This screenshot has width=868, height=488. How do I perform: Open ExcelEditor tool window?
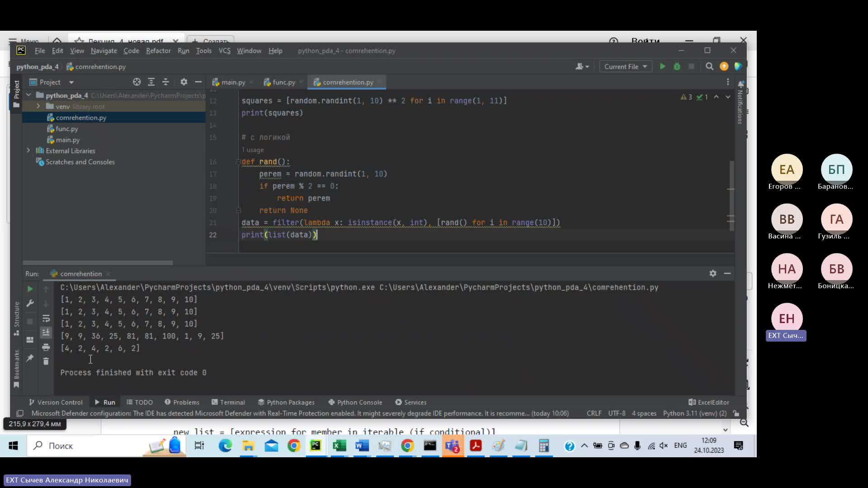(709, 402)
